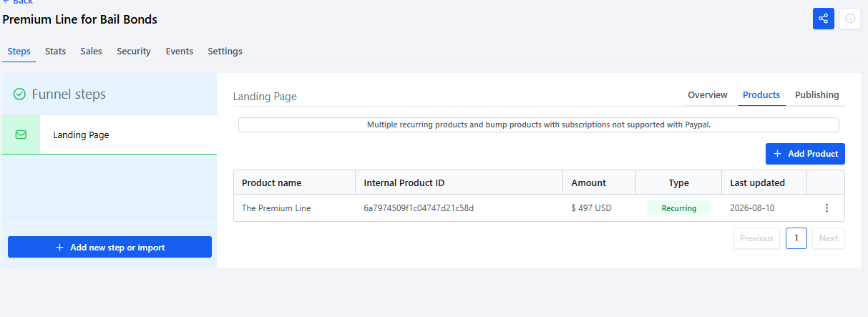Click the Type column header
Screen dimensions: 868x317
(678, 182)
